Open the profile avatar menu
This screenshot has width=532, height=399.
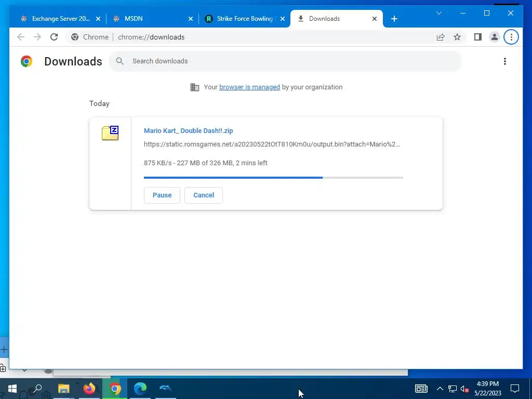(495, 37)
